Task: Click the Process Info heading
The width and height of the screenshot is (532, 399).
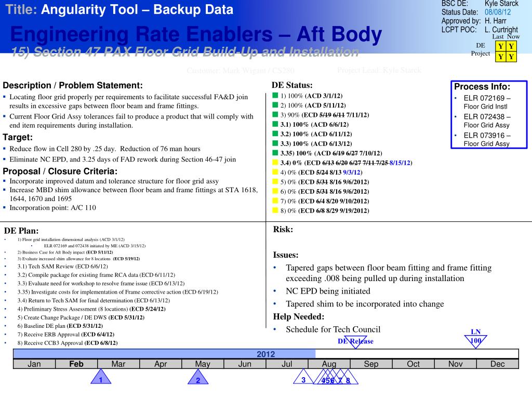Action: 482,87
